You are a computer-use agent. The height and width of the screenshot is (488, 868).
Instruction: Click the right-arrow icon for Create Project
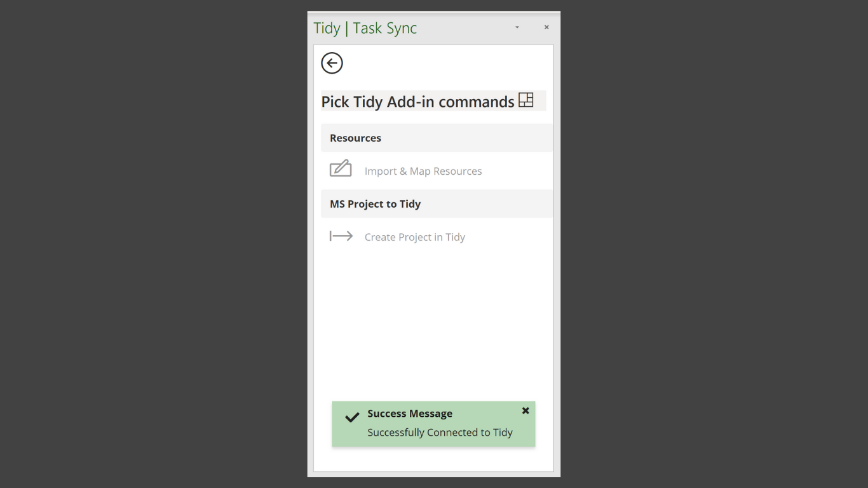pyautogui.click(x=341, y=236)
